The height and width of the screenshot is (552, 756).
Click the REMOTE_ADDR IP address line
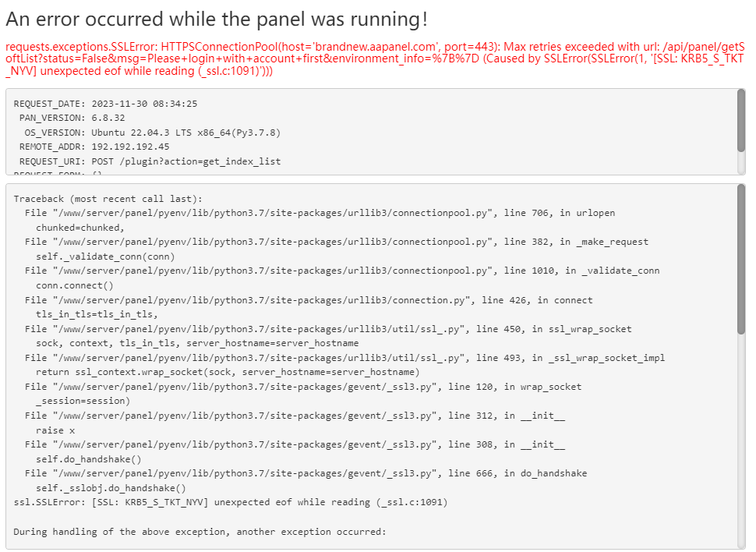94,147
